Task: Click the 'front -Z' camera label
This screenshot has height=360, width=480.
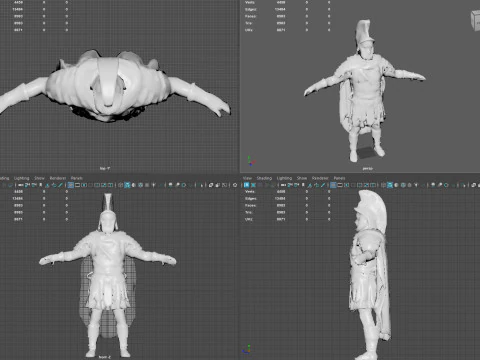Action: (105, 357)
